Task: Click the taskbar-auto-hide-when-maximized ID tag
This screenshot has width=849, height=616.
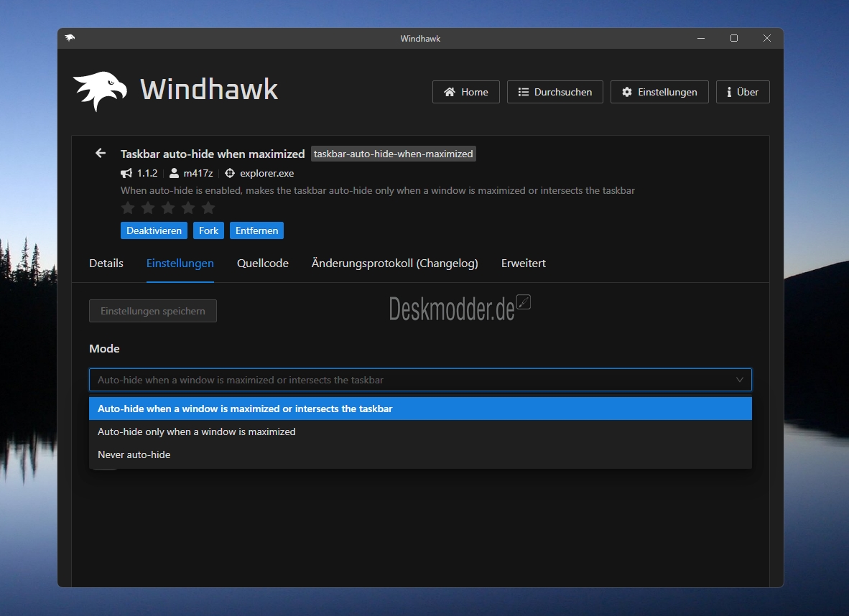Action: (x=393, y=154)
